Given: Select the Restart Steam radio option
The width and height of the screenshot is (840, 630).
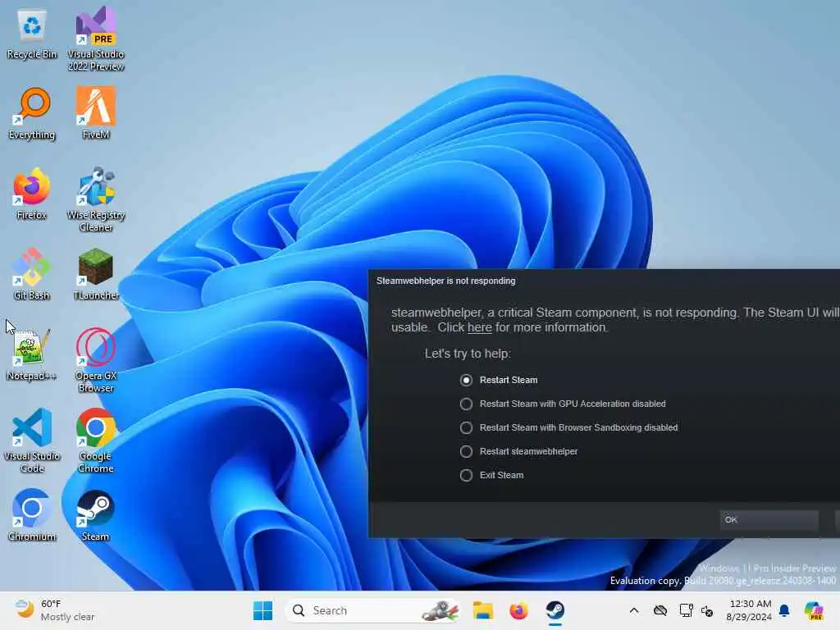Looking at the screenshot, I should pyautogui.click(x=498, y=380).
